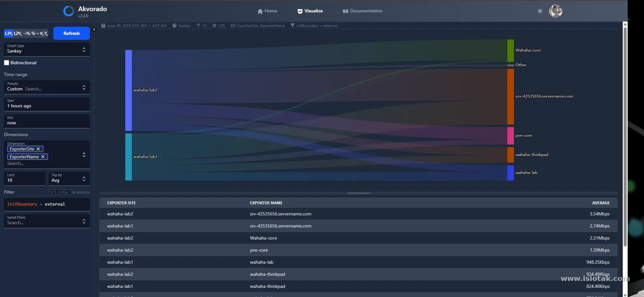Select the L3 bps unit option

click(8, 33)
